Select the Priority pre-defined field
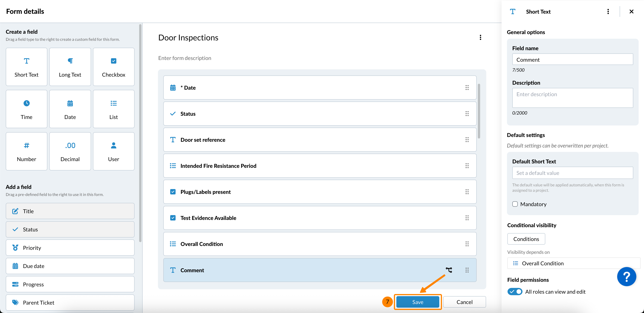This screenshot has height=313, width=644. 70,248
